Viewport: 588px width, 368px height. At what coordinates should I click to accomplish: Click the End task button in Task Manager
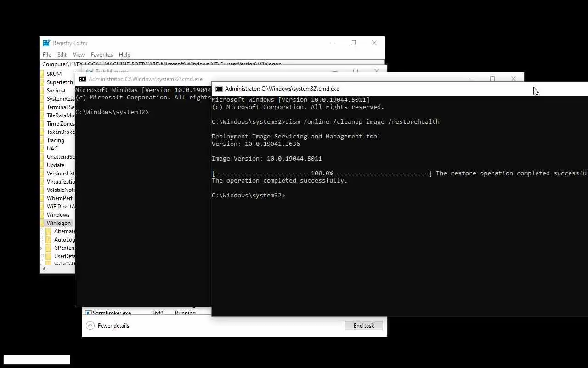point(364,326)
